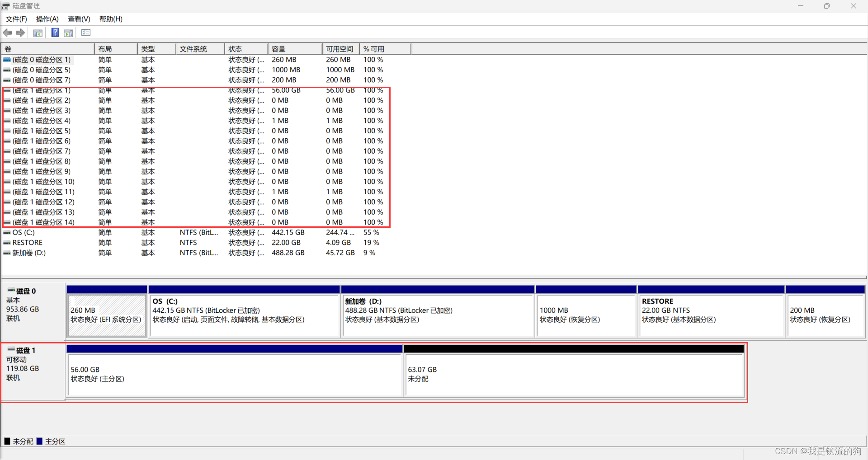Viewport: 868px width, 460px height.
Task: Sort by the 容量 column header
Action: coord(295,49)
